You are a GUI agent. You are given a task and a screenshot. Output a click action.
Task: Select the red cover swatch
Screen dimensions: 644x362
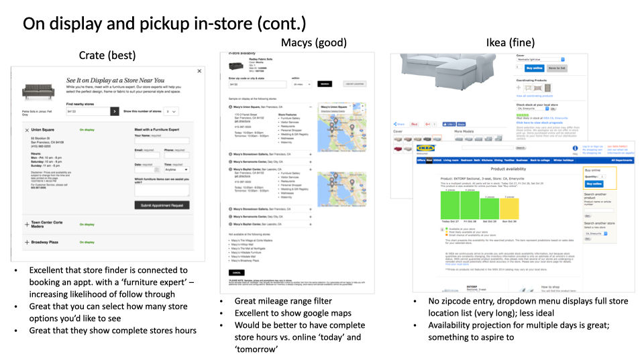[398, 148]
